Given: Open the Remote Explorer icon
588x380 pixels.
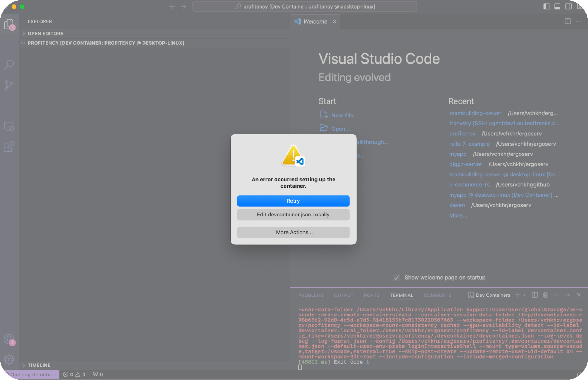Looking at the screenshot, I should pos(9,127).
